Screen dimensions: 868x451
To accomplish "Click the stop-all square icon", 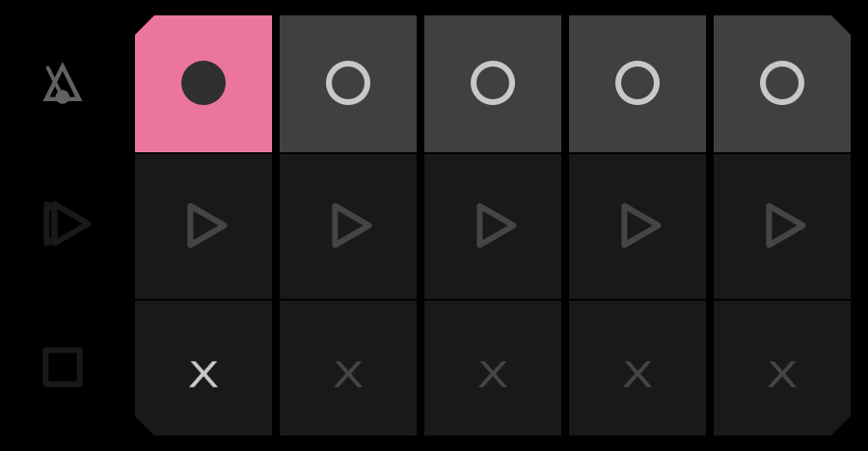I will click(63, 367).
